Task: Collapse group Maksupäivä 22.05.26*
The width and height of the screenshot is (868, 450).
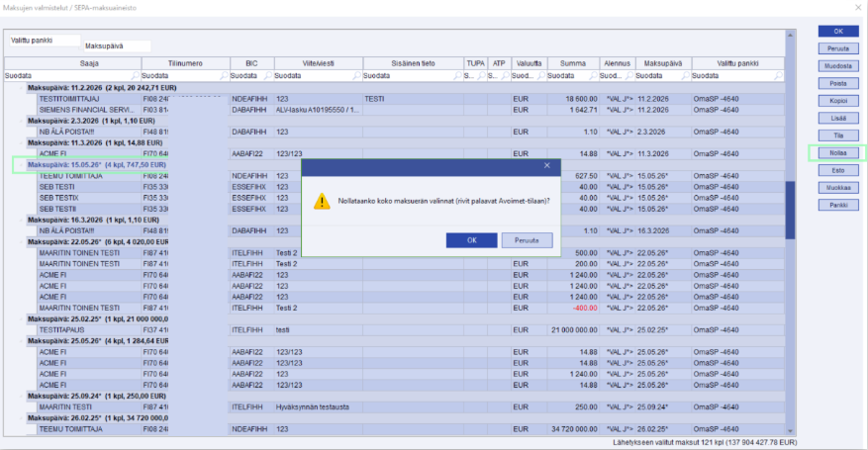Action: (x=22, y=242)
